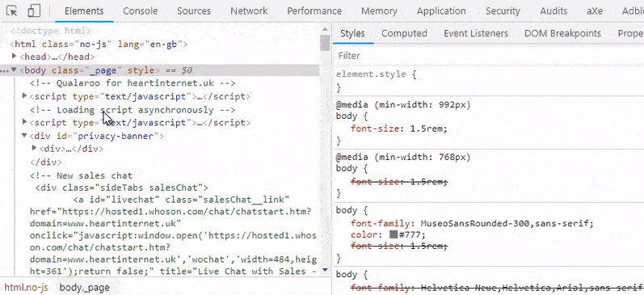Image resolution: width=644 pixels, height=295 pixels.
Task: Expand the second script text/javascript node
Action: (x=24, y=122)
